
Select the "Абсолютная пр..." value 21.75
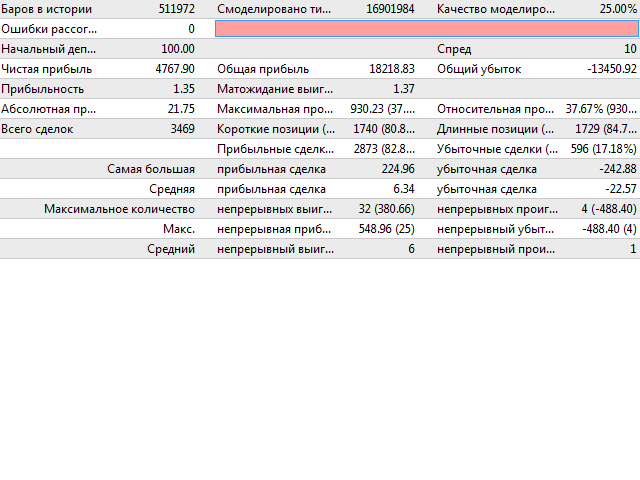[x=181, y=109]
